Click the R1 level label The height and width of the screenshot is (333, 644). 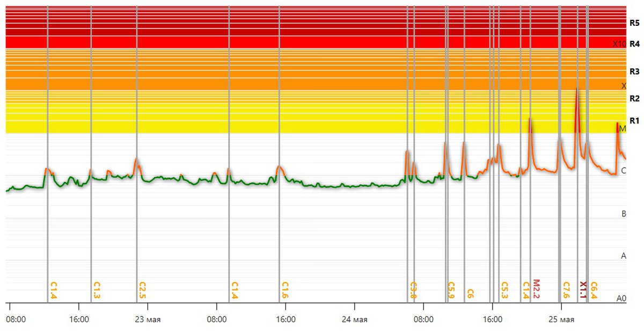[x=634, y=120]
